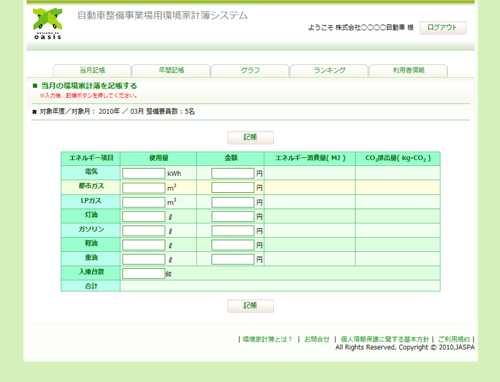The height and width of the screenshot is (382, 500).
Task: Click the 対象年度／対象月 info line
Action: (x=117, y=111)
